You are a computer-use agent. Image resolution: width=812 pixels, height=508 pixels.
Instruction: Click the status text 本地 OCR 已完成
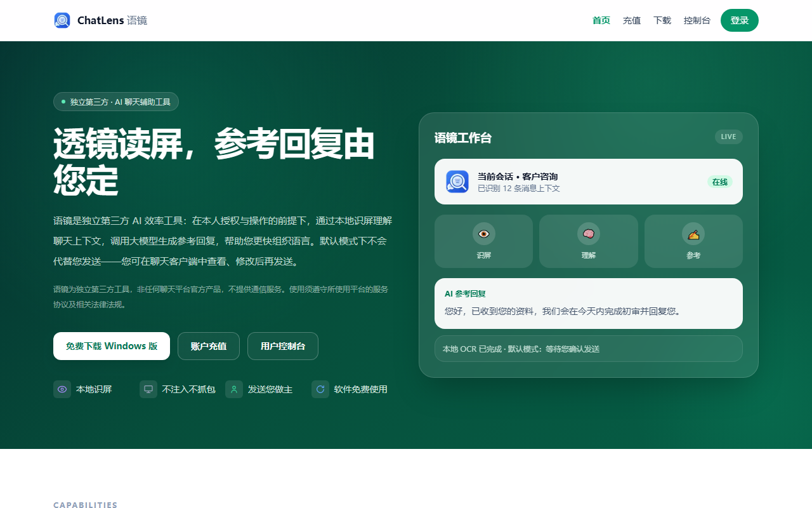click(521, 349)
